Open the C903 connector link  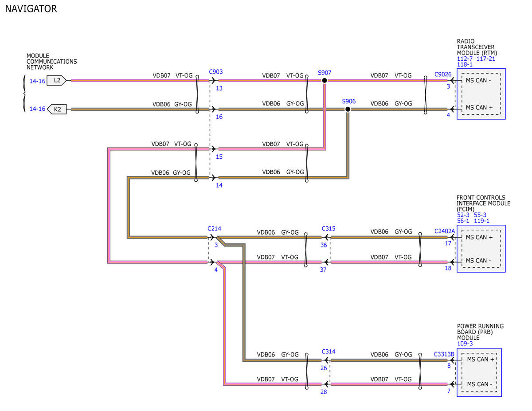[216, 71]
